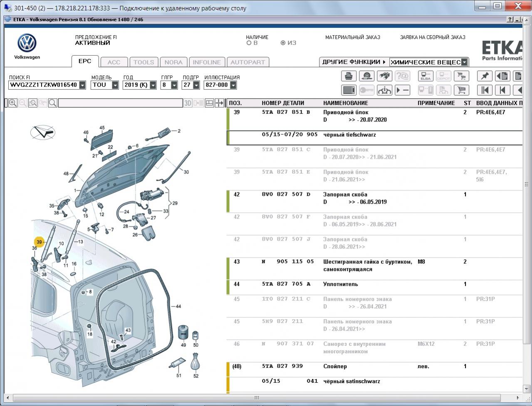Click callout number 29 in the illustration
The height and width of the screenshot is (406, 532).
(175, 203)
